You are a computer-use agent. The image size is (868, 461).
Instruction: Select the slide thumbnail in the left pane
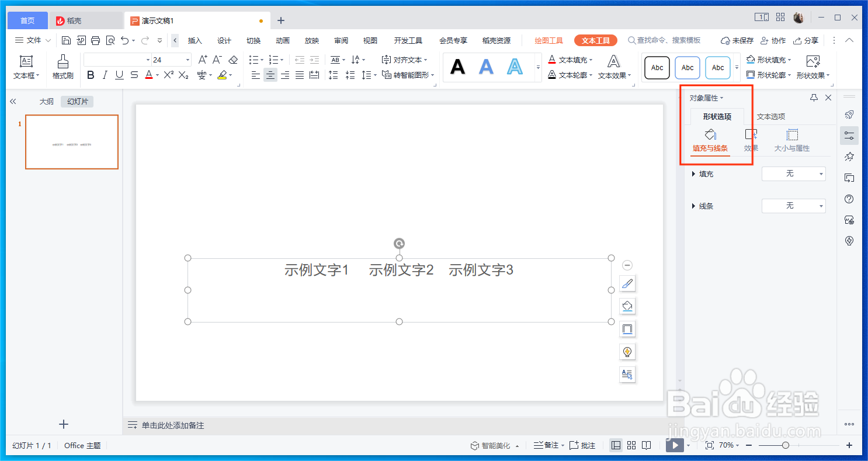coord(71,142)
